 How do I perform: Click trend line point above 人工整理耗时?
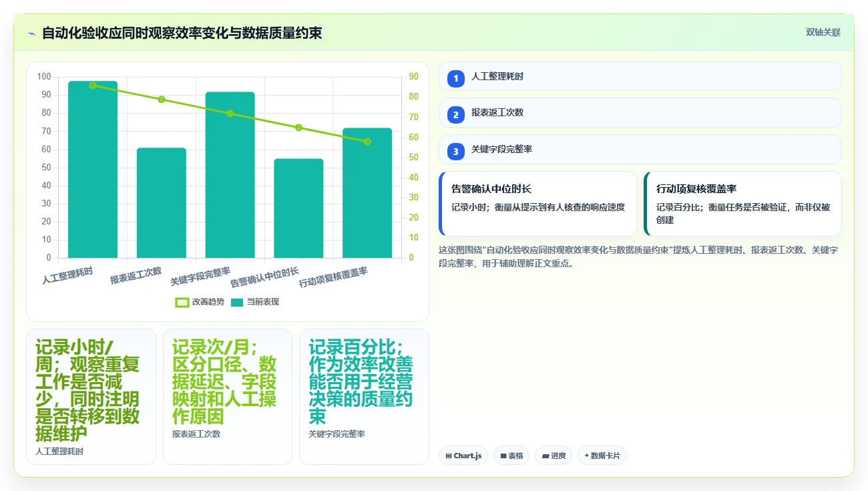click(93, 86)
